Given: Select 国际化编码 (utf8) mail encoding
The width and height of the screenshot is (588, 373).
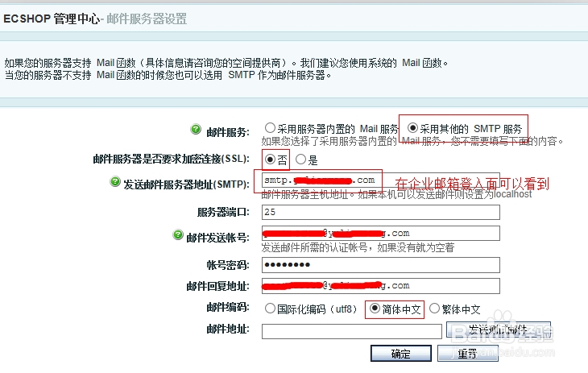Looking at the screenshot, I should [270, 309].
